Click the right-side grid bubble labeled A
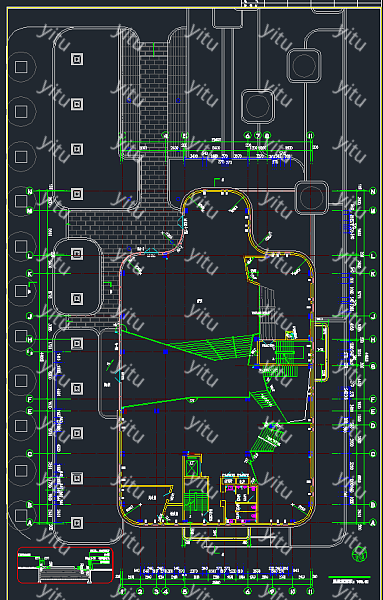This screenshot has height=600, width=383. (373, 522)
